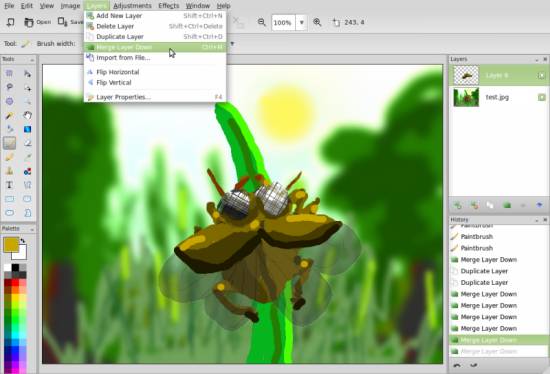
Task: Select the highlighted Paintbrush tool
Action: (x=9, y=143)
